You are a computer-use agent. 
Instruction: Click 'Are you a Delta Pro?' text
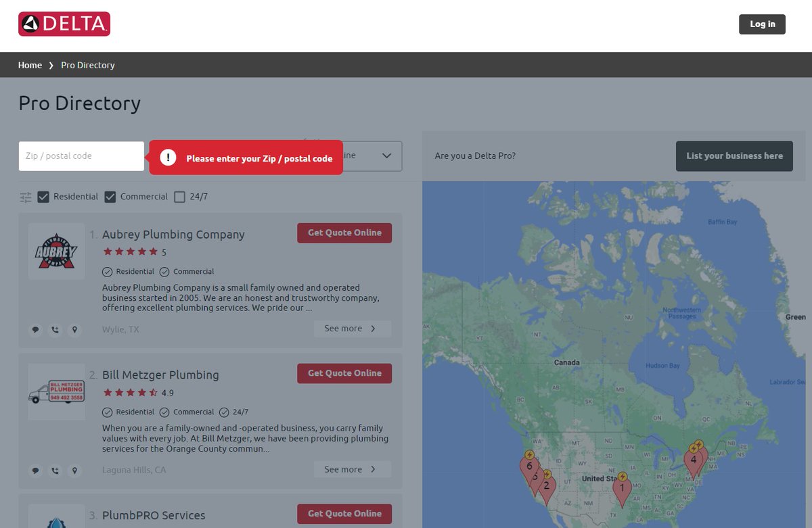[x=475, y=156]
